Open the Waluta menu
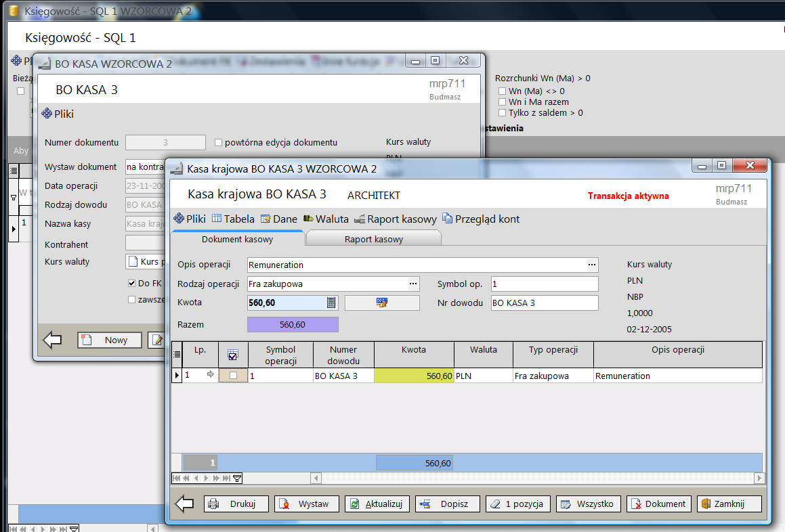The image size is (785, 532). pos(326,219)
